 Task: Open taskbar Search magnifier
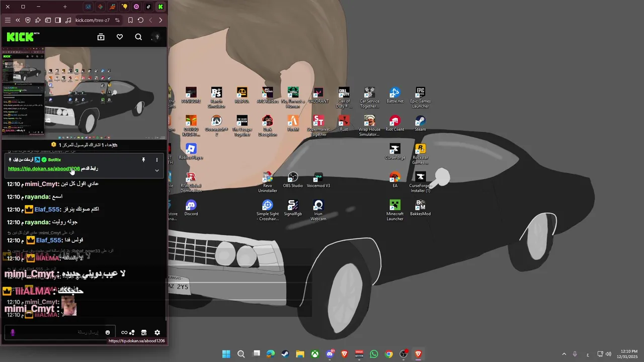coord(241,354)
